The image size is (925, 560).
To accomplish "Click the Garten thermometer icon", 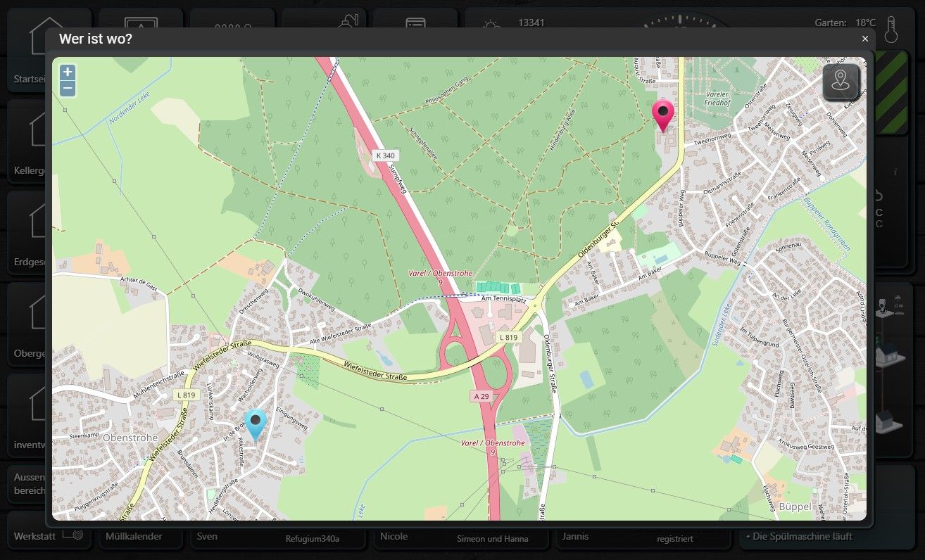I will pos(892,32).
